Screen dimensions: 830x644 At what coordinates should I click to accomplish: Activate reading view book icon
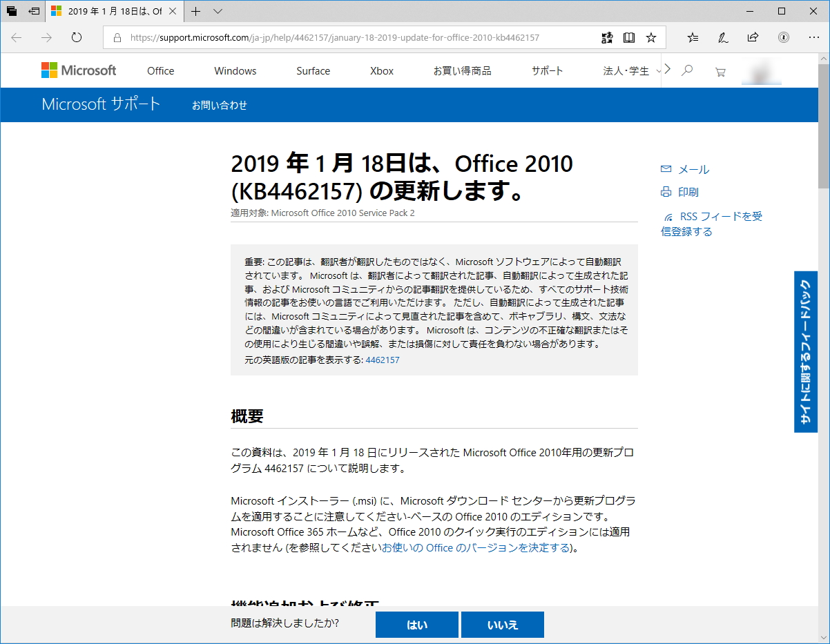pos(629,37)
